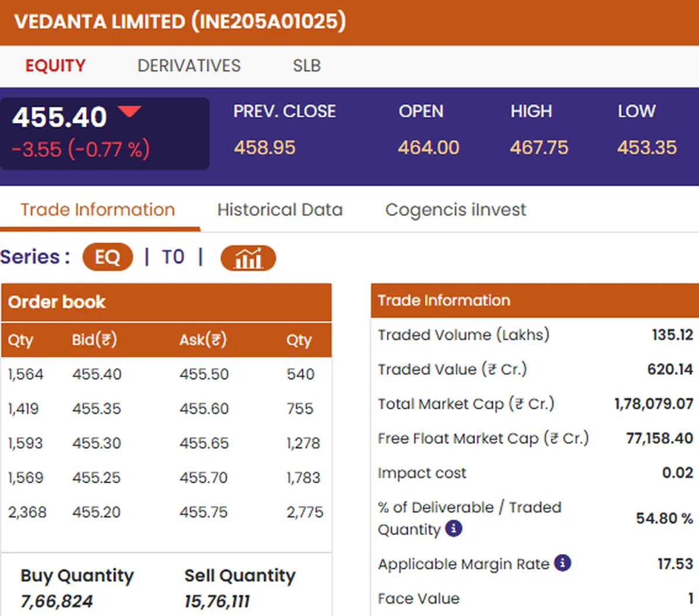Click the Total Market Cap value
Screen dimensions: 699x616
tap(654, 403)
